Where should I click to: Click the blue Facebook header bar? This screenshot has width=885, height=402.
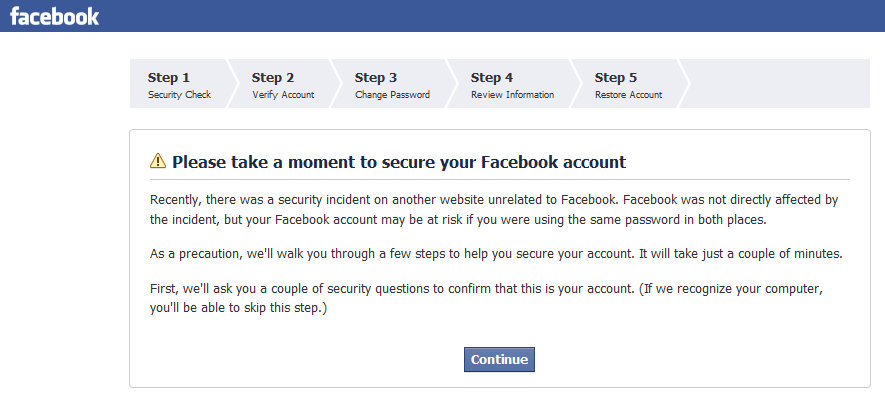[500, 15]
